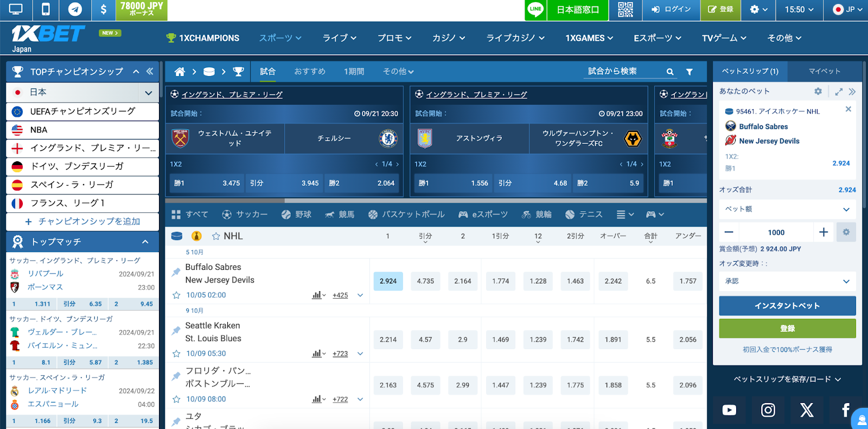The width and height of the screenshot is (868, 429).
Task: Switch to the おすすめ tab
Action: click(310, 72)
